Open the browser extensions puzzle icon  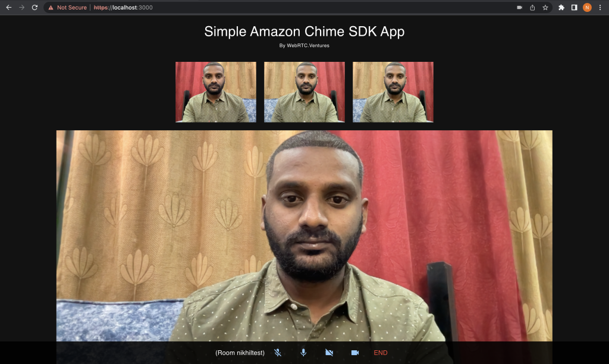tap(561, 7)
